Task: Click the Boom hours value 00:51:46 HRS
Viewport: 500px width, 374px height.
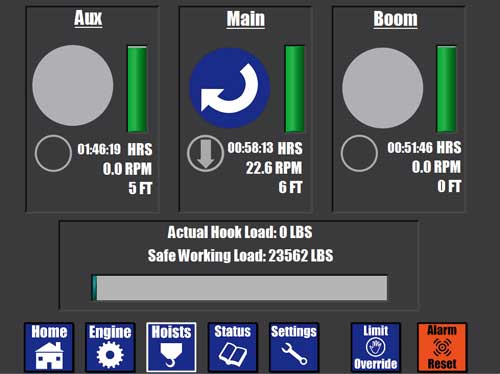Action: coord(424,147)
